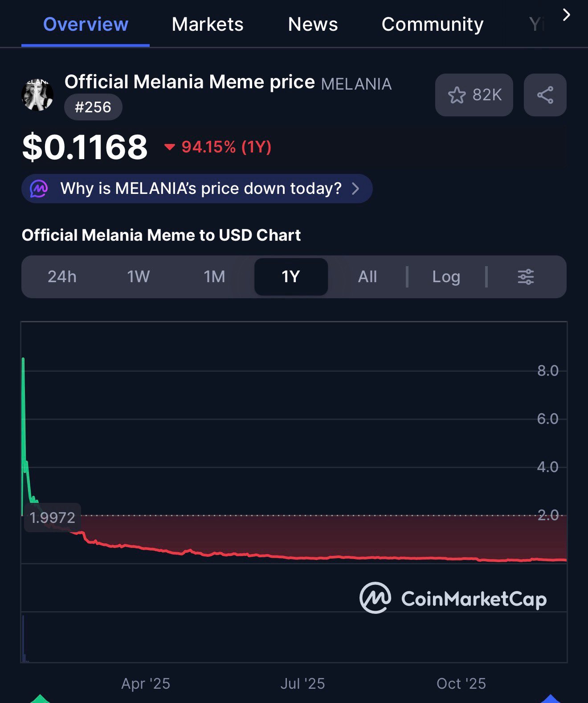Tap the share icon button
This screenshot has height=703, width=588.
[545, 95]
